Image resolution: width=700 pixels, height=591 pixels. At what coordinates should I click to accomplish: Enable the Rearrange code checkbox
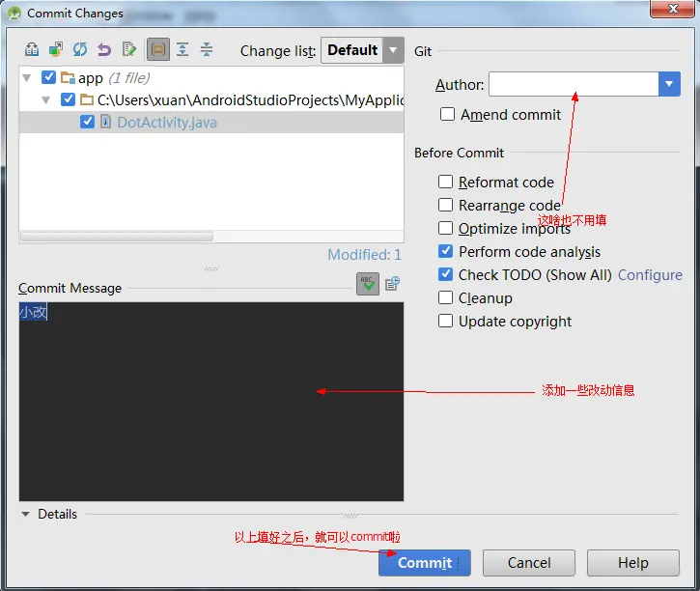click(x=445, y=205)
